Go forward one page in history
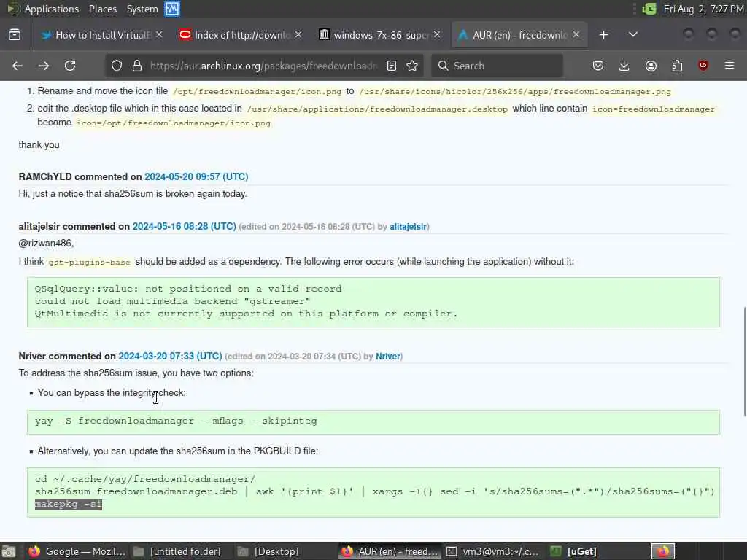This screenshot has height=560, width=747. 43,66
